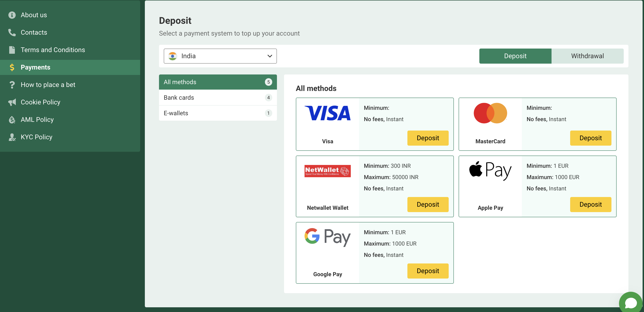Open the live chat bubble icon
The width and height of the screenshot is (644, 312).
click(x=631, y=303)
